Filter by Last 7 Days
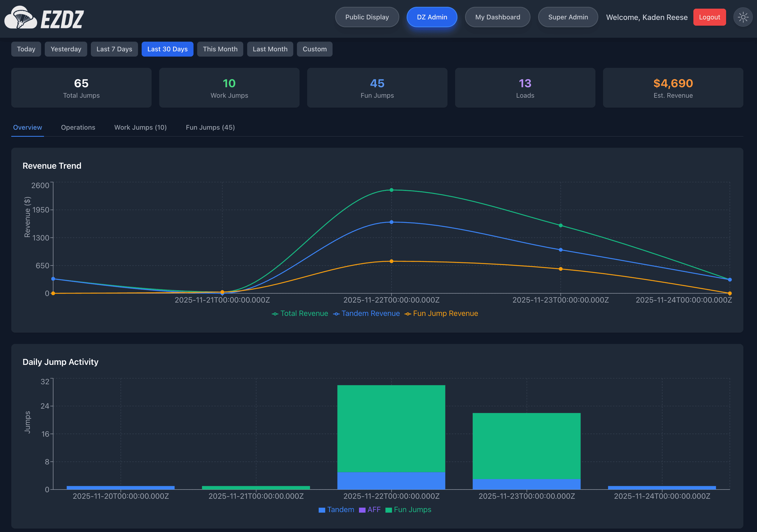The image size is (757, 532). [x=114, y=49]
